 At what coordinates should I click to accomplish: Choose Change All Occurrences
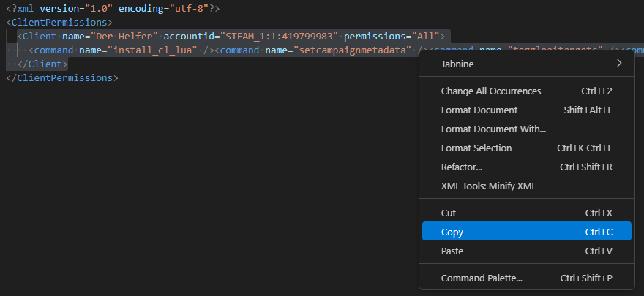490,91
